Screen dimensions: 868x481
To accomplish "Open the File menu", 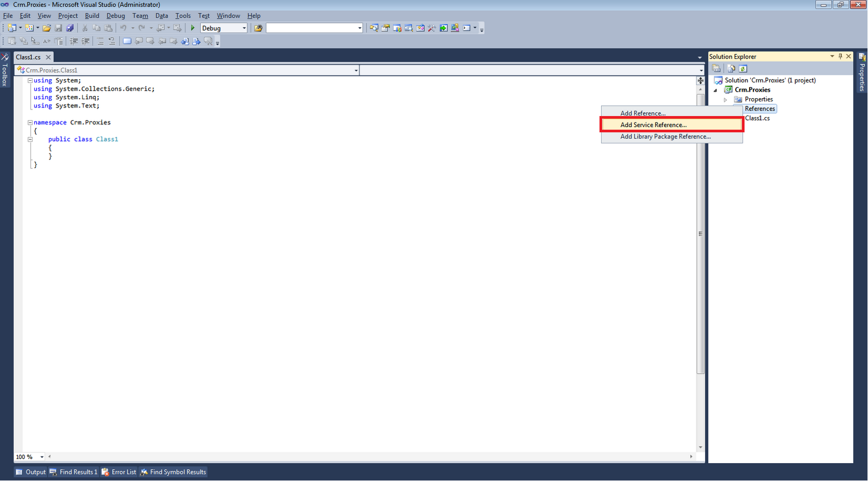I will (x=8, y=16).
